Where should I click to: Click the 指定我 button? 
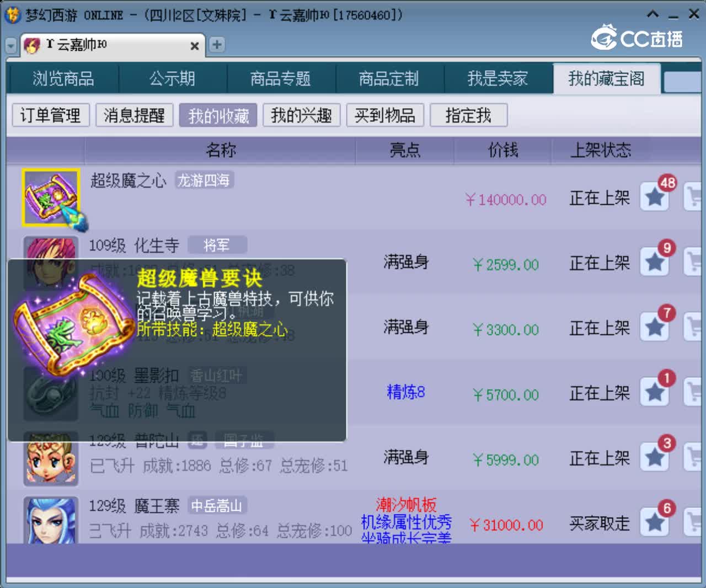coord(468,115)
